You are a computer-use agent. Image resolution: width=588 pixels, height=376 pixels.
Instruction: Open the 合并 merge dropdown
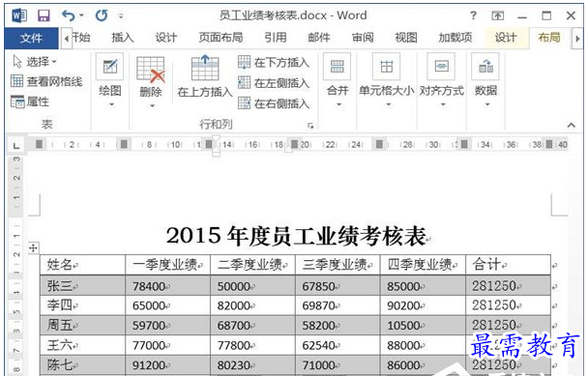pos(338,80)
